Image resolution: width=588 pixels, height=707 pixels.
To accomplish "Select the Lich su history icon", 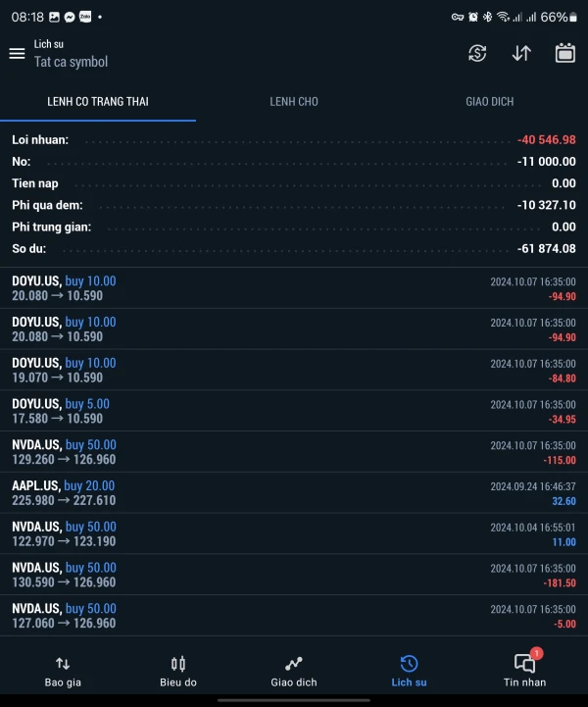I will pos(409,671).
